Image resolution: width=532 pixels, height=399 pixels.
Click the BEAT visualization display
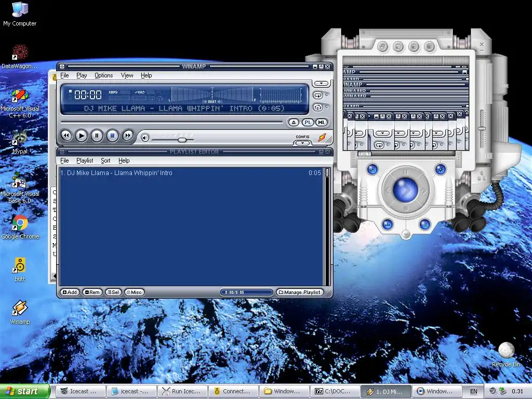[212, 95]
